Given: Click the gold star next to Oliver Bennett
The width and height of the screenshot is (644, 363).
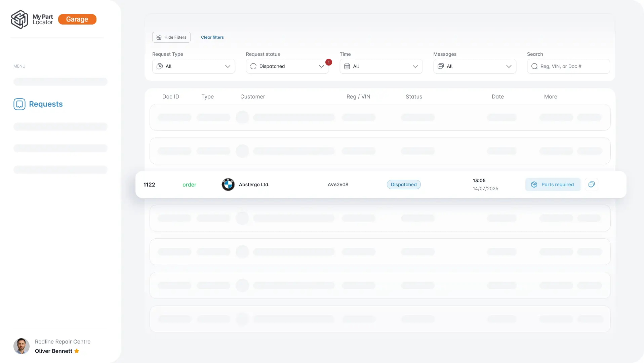Looking at the screenshot, I should coord(77,351).
